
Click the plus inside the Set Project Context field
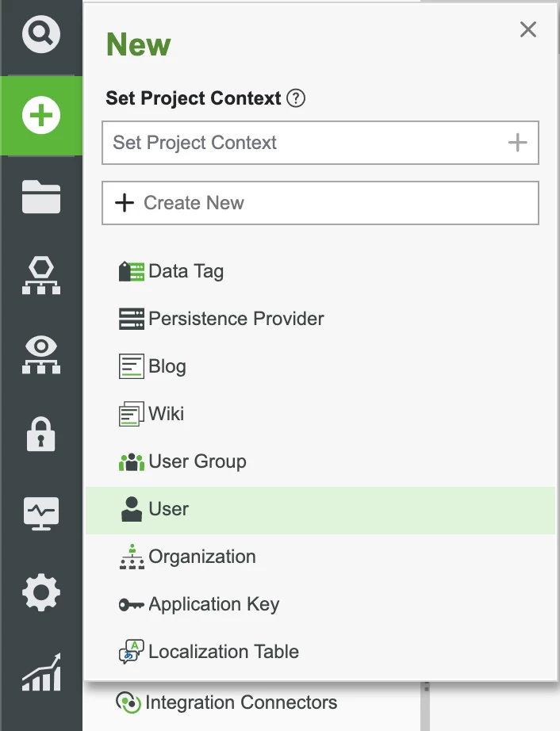coord(517,142)
